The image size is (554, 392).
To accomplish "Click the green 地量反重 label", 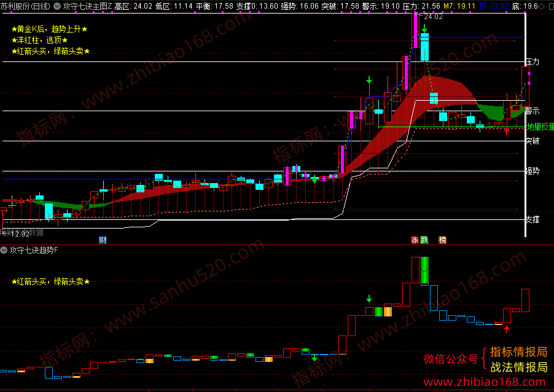I will (x=540, y=127).
